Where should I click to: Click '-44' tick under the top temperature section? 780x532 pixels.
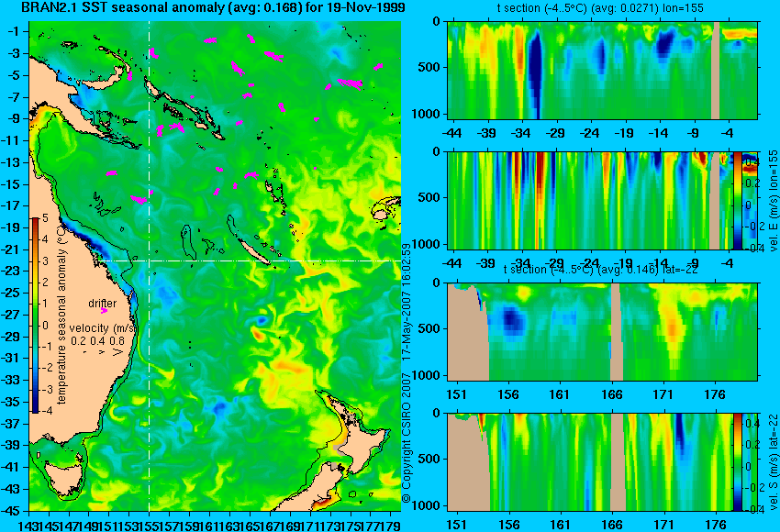tap(451, 133)
